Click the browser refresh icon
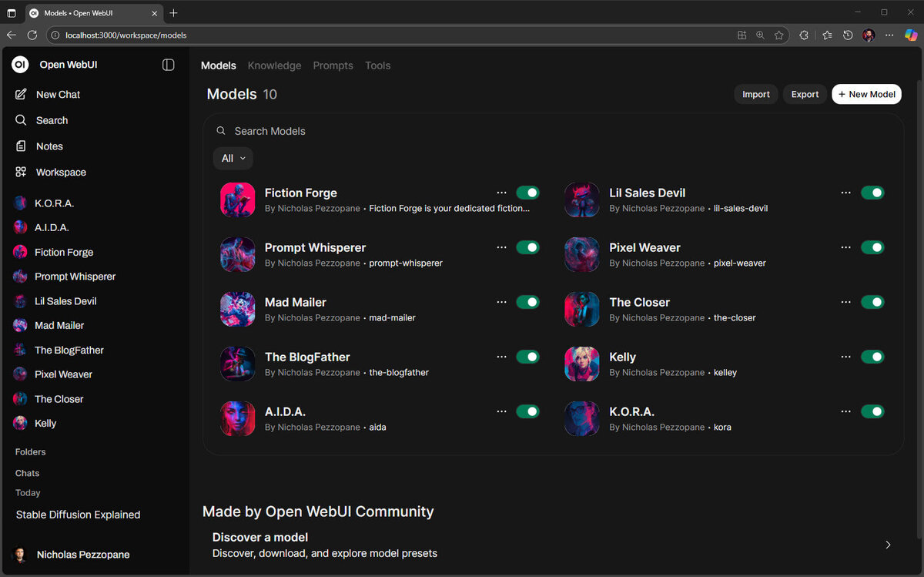The width and height of the screenshot is (924, 577). coord(32,35)
